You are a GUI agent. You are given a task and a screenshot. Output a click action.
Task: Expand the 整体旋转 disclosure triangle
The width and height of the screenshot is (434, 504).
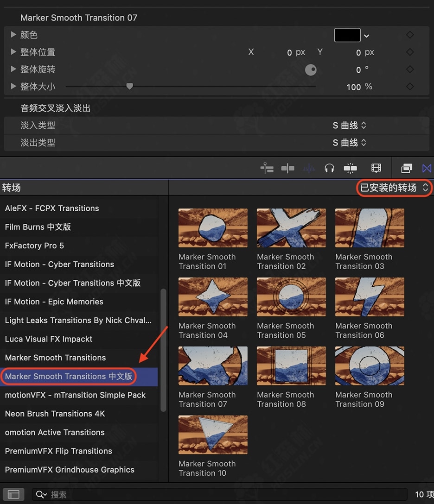click(x=13, y=69)
